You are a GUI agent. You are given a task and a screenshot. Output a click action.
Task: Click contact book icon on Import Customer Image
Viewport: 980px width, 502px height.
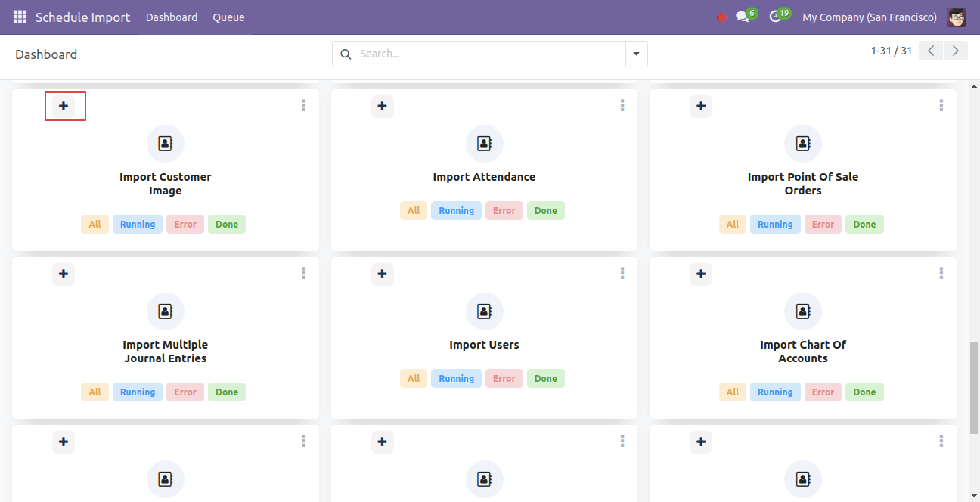166,143
